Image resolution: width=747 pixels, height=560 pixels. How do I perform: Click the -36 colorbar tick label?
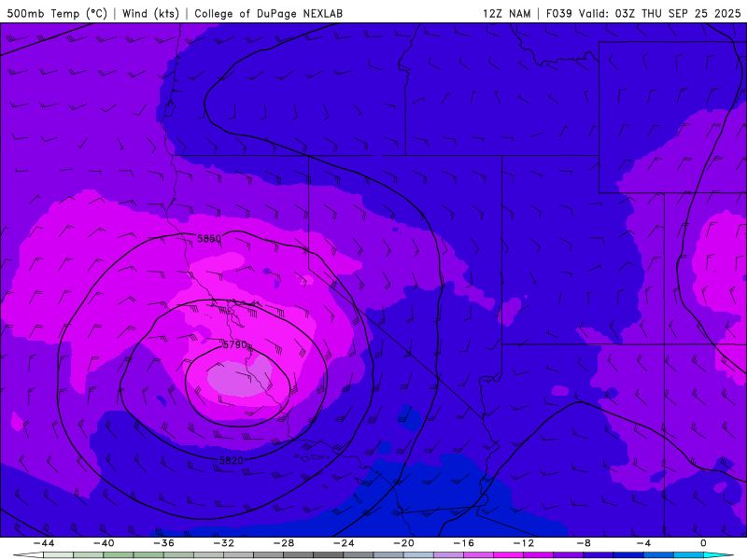[164, 543]
